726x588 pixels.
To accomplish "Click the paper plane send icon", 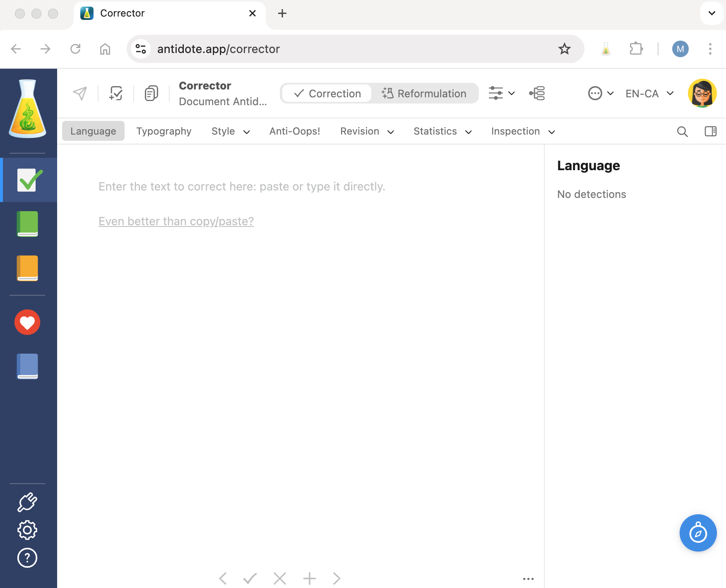I will [80, 94].
